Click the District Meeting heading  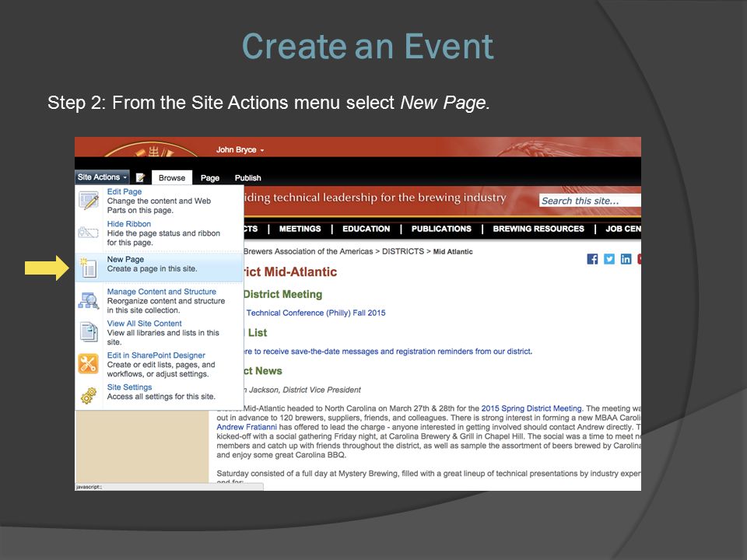282,294
